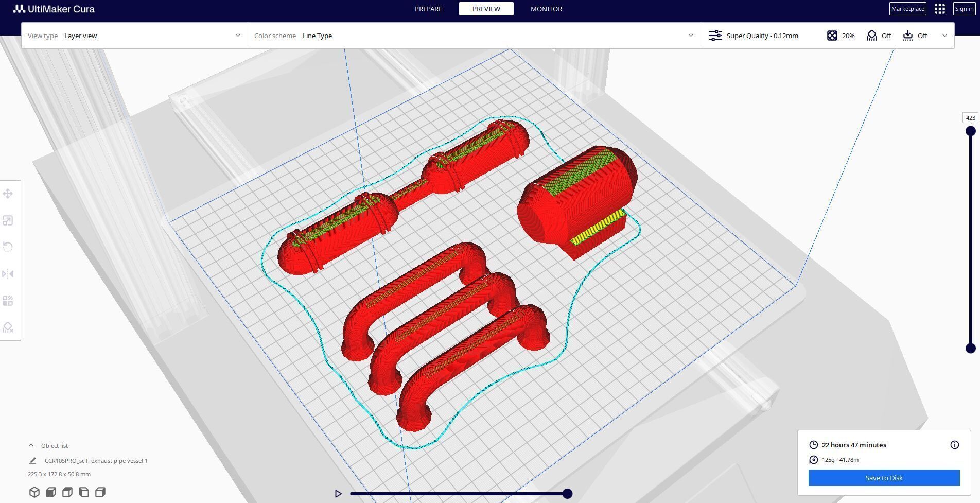Click the simulation path slider handle
The image size is (980, 503).
point(567,494)
